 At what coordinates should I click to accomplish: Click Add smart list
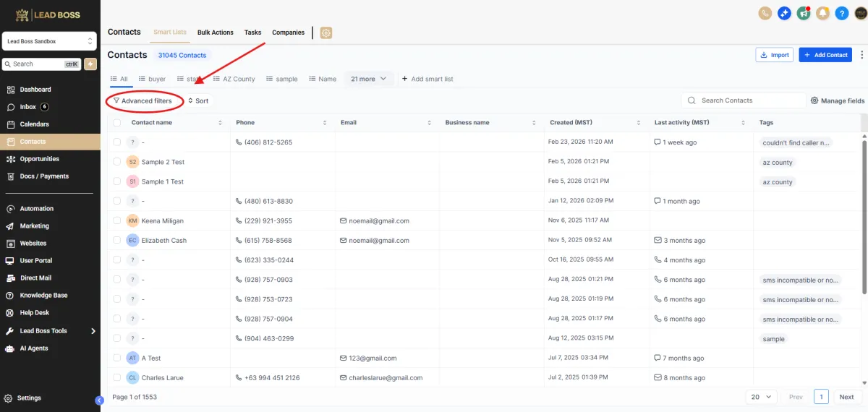(427, 79)
